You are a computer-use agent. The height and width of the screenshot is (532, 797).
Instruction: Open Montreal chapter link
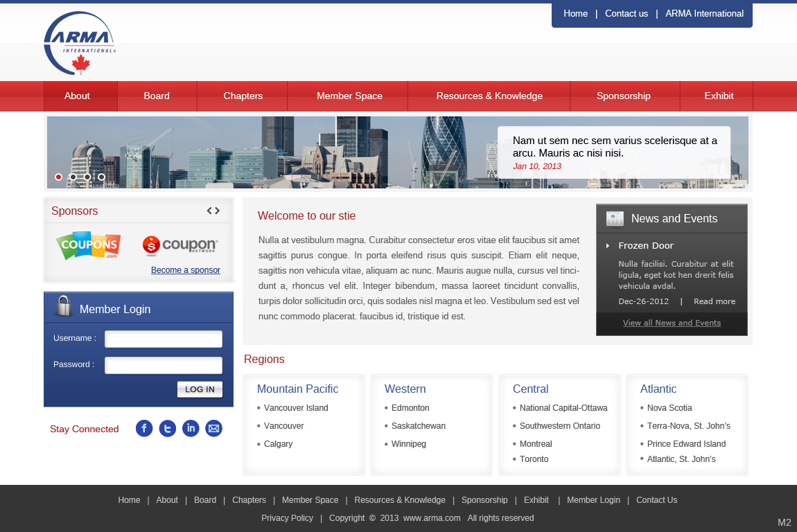click(x=536, y=443)
